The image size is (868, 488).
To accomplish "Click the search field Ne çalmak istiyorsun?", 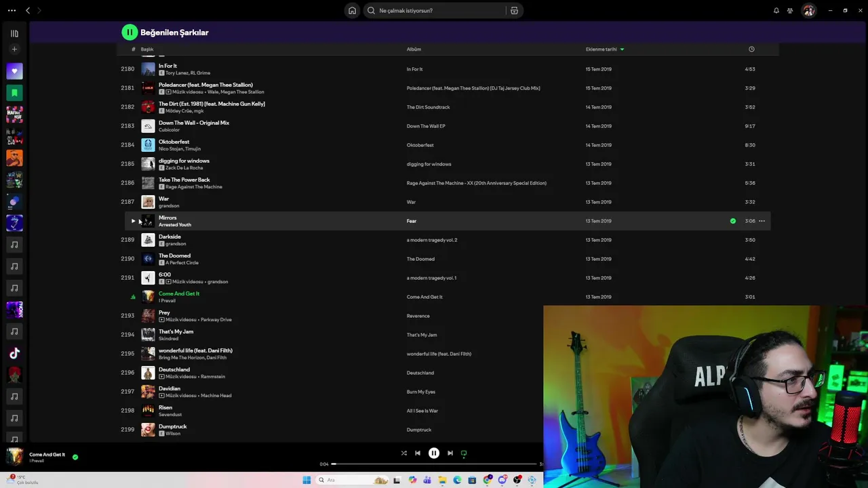I will pos(435,10).
